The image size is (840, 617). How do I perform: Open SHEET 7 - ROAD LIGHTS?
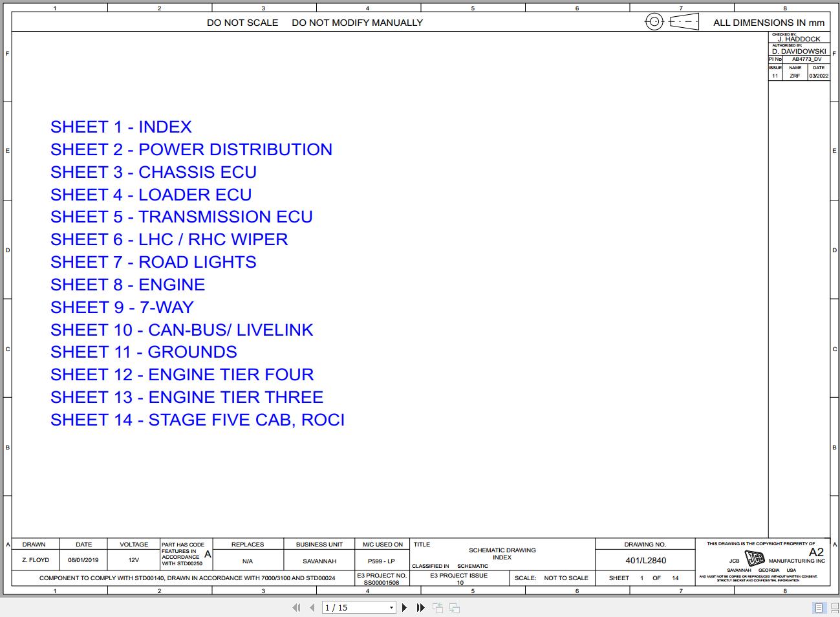[x=153, y=262]
